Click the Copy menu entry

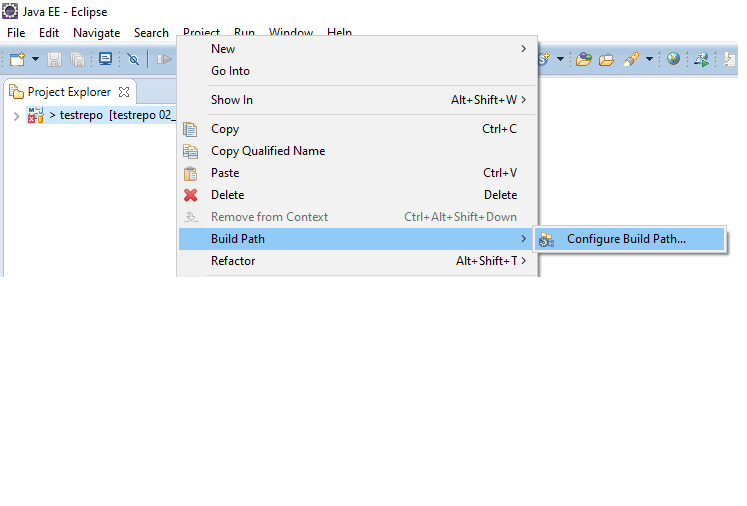point(358,129)
